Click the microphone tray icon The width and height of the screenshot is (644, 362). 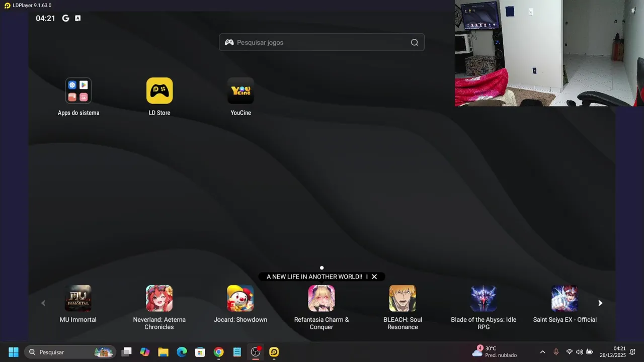(x=556, y=352)
